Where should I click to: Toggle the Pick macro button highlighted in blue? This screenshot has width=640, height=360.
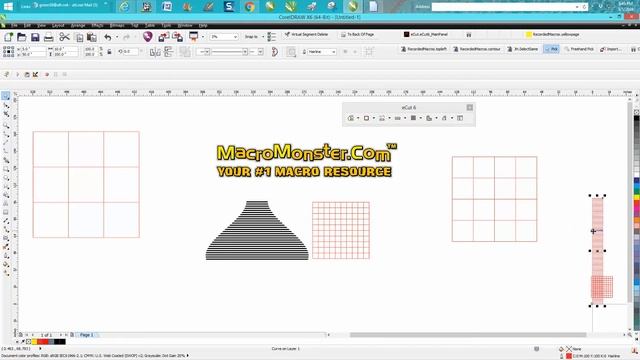[x=551, y=49]
